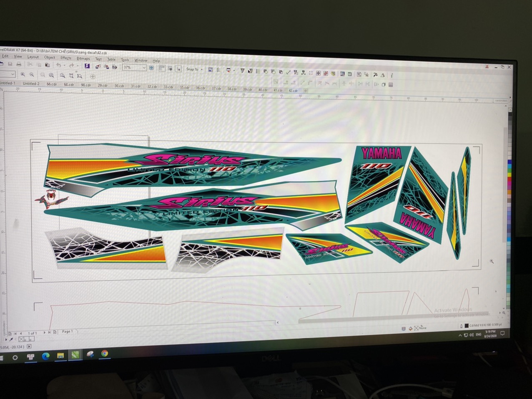The image size is (532, 399).
Task: Toggle Show rulers button
Action: coord(162,68)
